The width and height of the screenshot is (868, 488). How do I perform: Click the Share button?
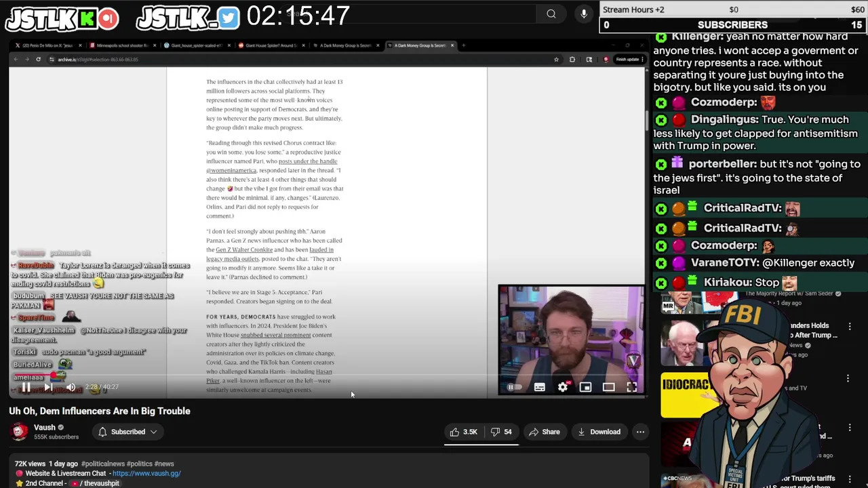point(545,432)
